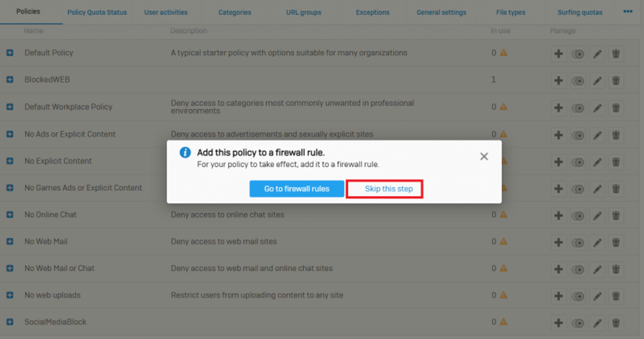Close the firewall rule dialog
This screenshot has width=644, height=339.
coord(484,156)
